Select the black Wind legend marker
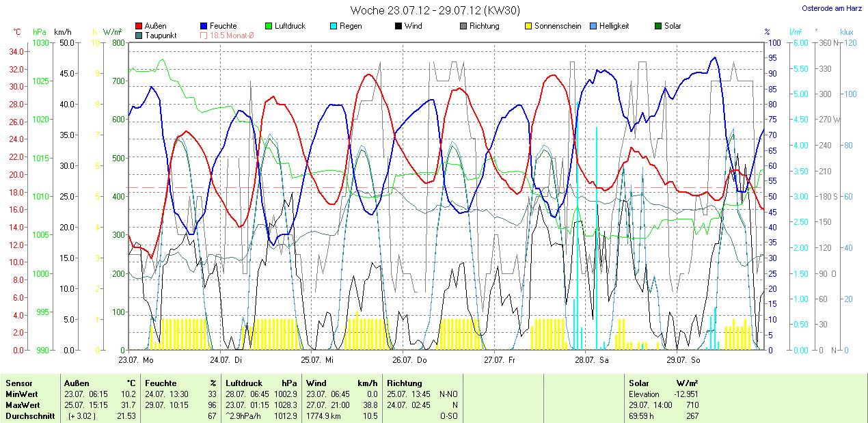 point(399,26)
